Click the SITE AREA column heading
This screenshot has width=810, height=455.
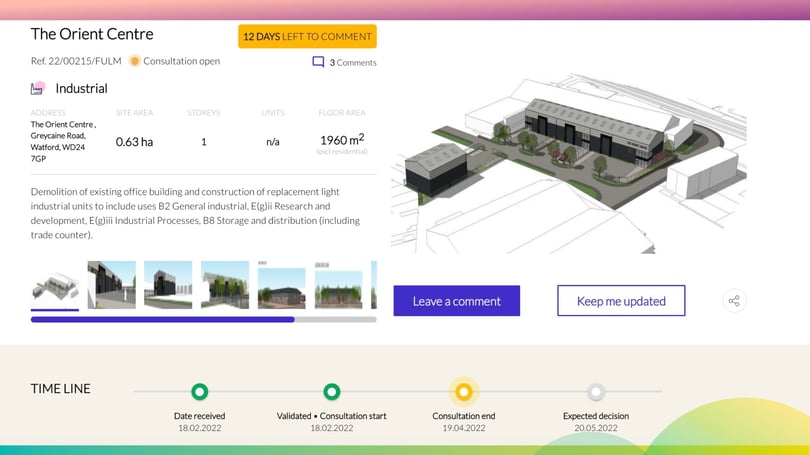134,113
